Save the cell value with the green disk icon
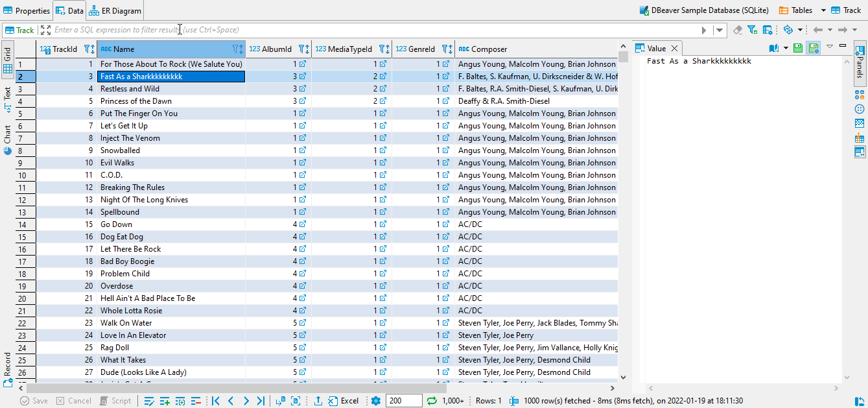Viewport: 868px width, 408px height. 798,47
